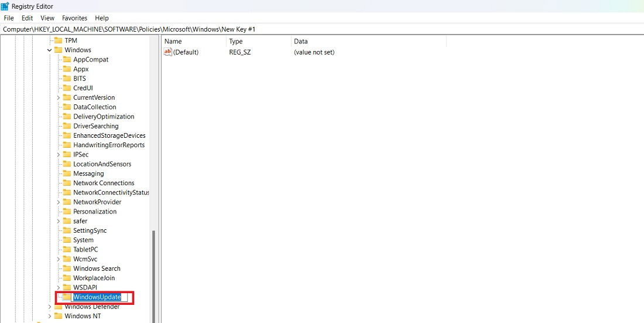The image size is (644, 323).
Task: Expand the Windows NT key
Action: point(49,316)
